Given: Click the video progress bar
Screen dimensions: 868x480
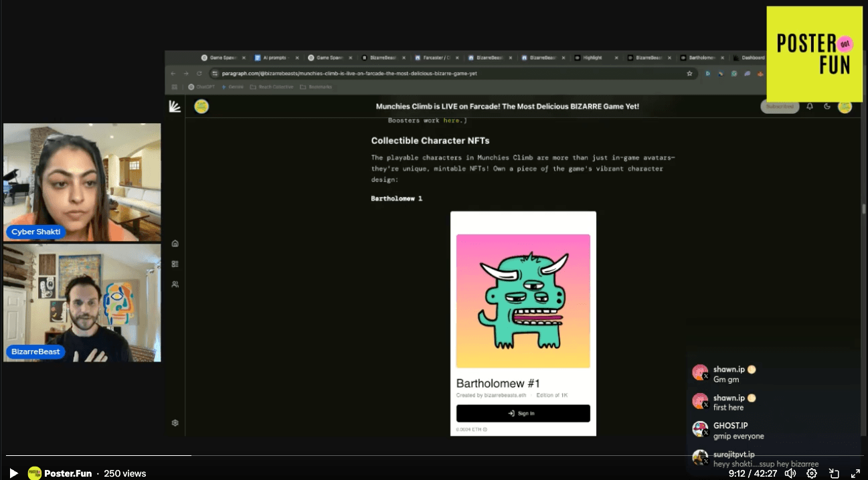Looking at the screenshot, I should (x=434, y=456).
